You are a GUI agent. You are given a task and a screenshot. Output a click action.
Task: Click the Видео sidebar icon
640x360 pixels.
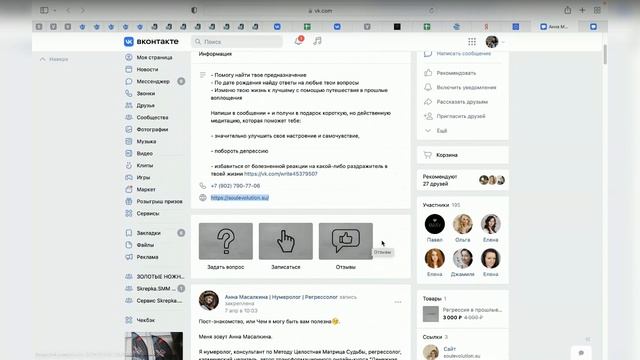[129, 153]
